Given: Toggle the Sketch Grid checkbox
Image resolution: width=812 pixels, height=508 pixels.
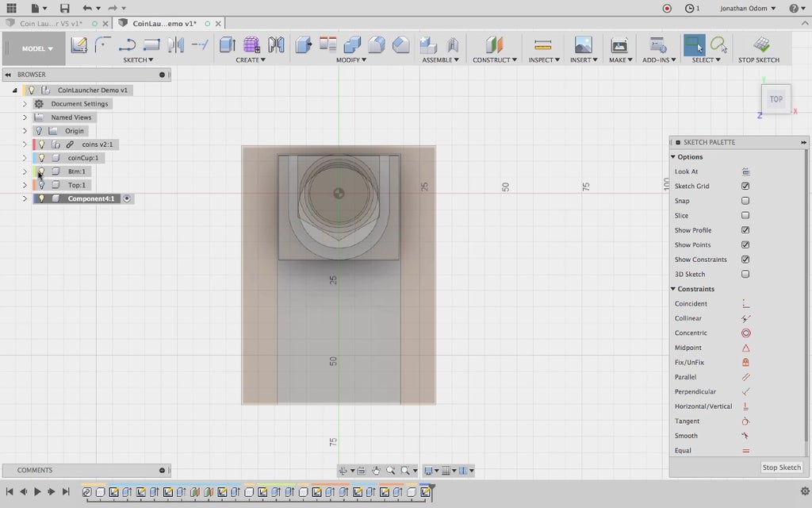Looking at the screenshot, I should [x=745, y=187].
